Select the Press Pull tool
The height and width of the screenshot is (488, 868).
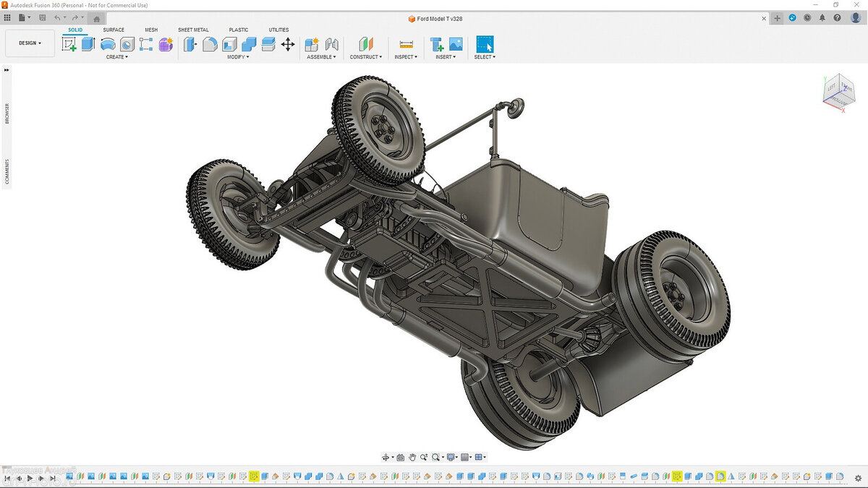190,44
